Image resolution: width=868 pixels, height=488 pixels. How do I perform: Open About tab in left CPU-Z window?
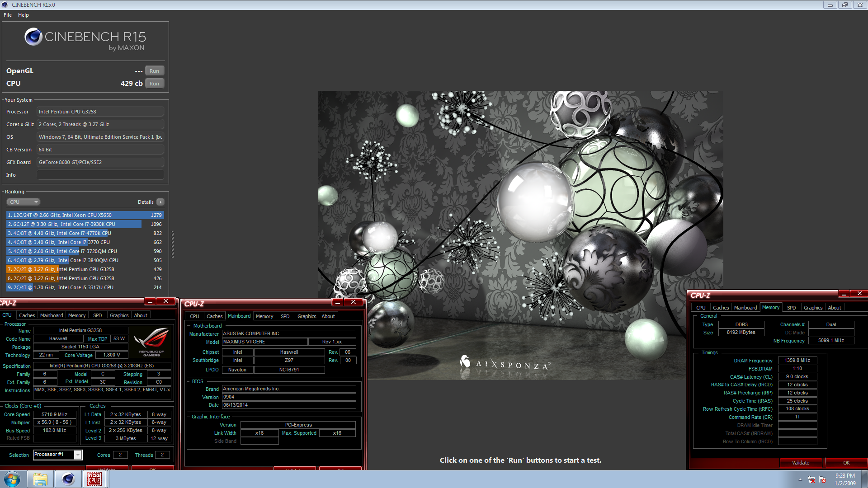coord(141,315)
